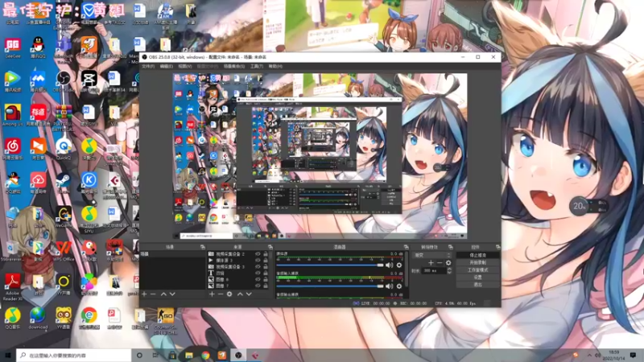The image size is (644, 362).
Task: Open Chrome from the taskbar
Action: (205, 355)
